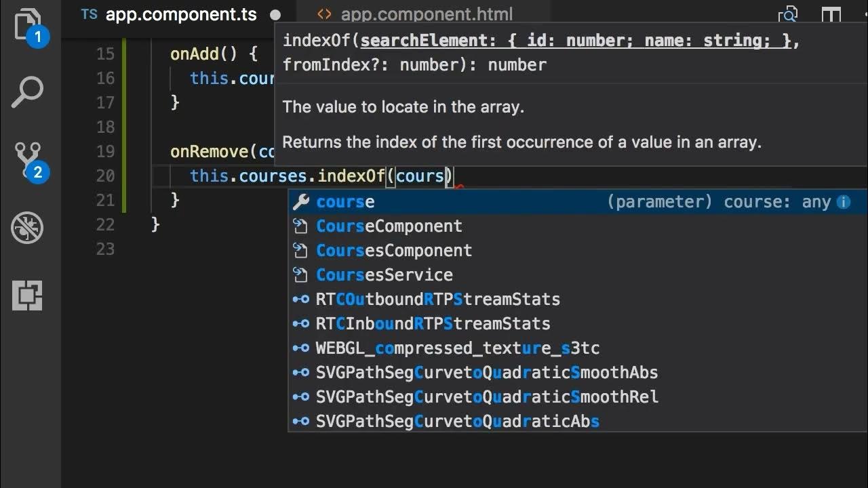Open the Extensions view
Screen dimensions: 868x488
[28, 296]
